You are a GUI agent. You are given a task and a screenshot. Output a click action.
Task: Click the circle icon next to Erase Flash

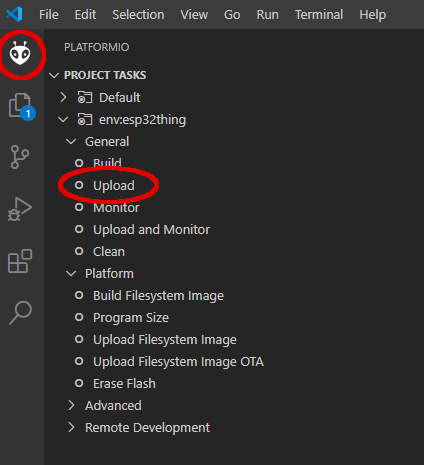79,383
